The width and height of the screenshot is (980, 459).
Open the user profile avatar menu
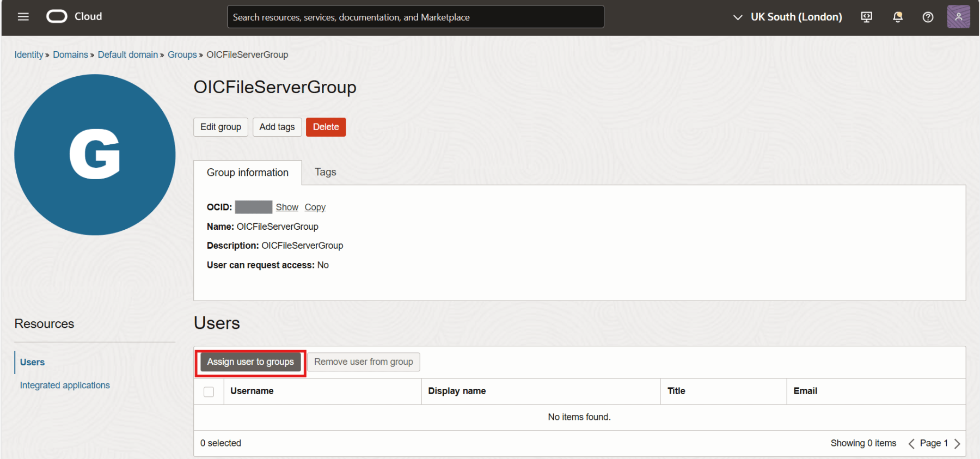point(958,17)
